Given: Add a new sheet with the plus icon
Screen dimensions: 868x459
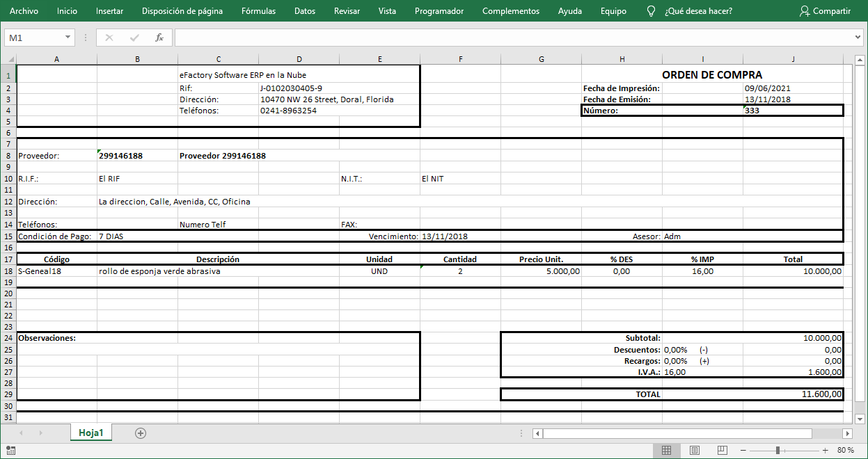Looking at the screenshot, I should coord(141,433).
